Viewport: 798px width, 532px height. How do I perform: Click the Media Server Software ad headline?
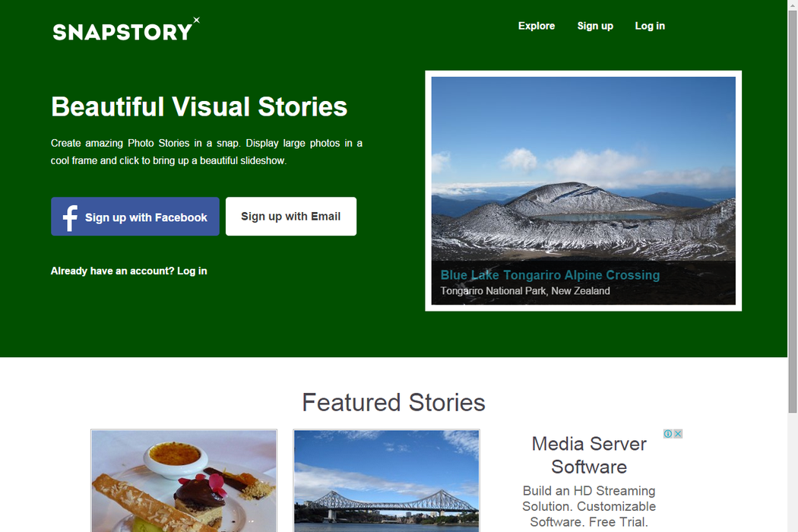(x=589, y=455)
